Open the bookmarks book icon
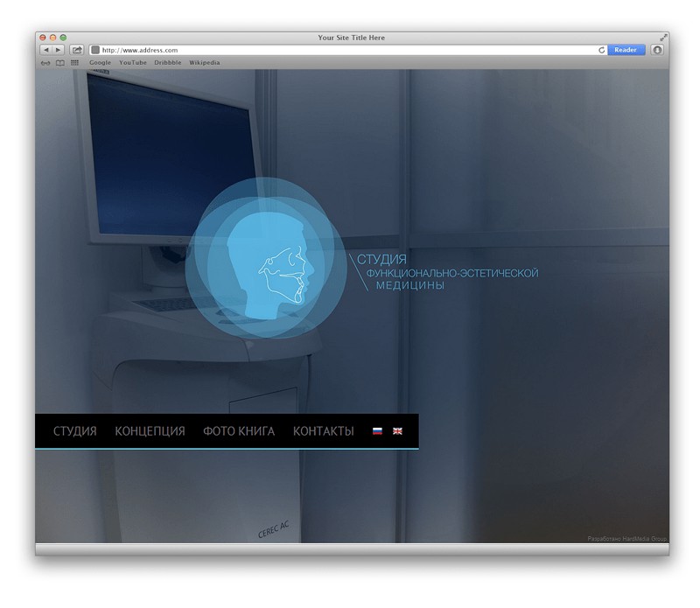700x608 pixels. point(60,63)
